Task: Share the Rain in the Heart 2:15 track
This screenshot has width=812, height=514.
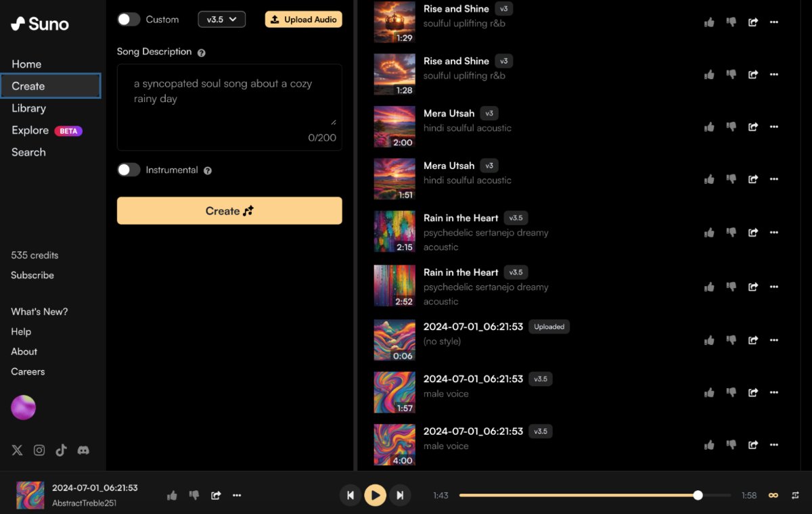Action: click(x=753, y=232)
